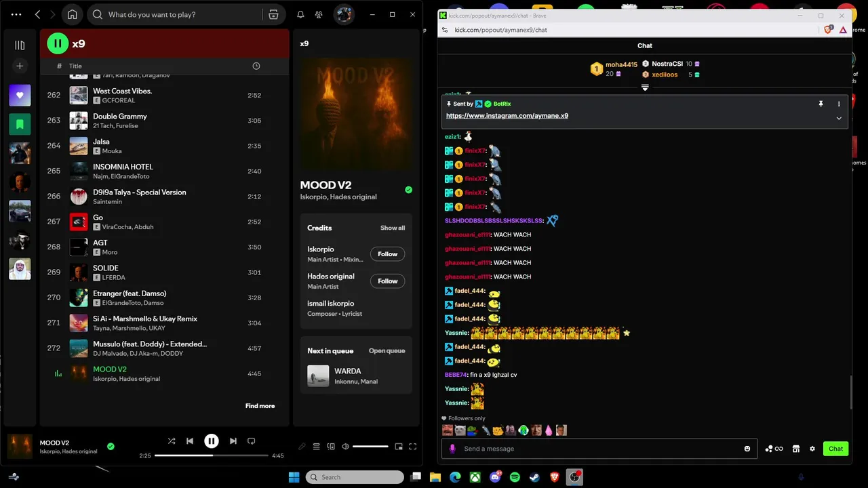Viewport: 868px width, 488px height.
Task: Select the Double Grammy track row
Action: point(165,121)
